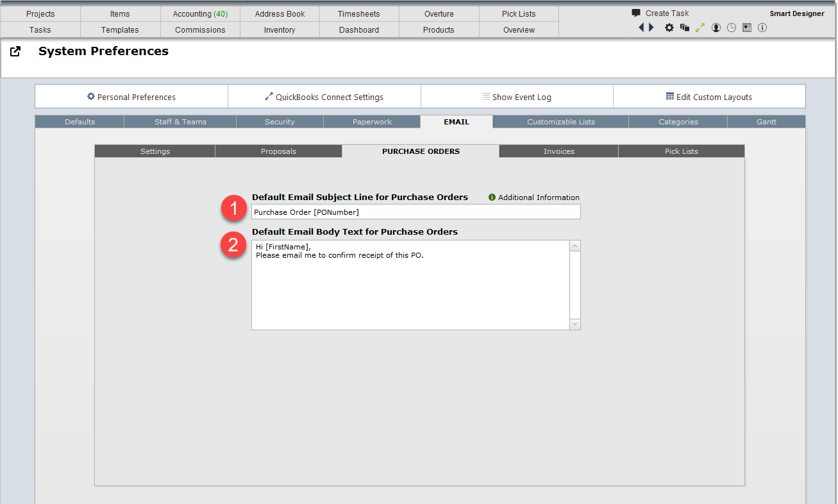Open the Accounting (40) menu

pos(200,13)
